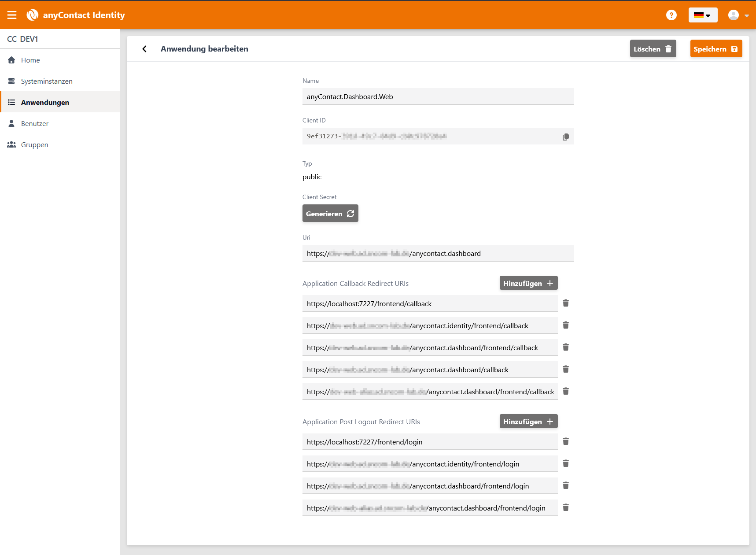
Task: Delete the anycontact.dashboard/callback URI
Action: pyautogui.click(x=566, y=369)
